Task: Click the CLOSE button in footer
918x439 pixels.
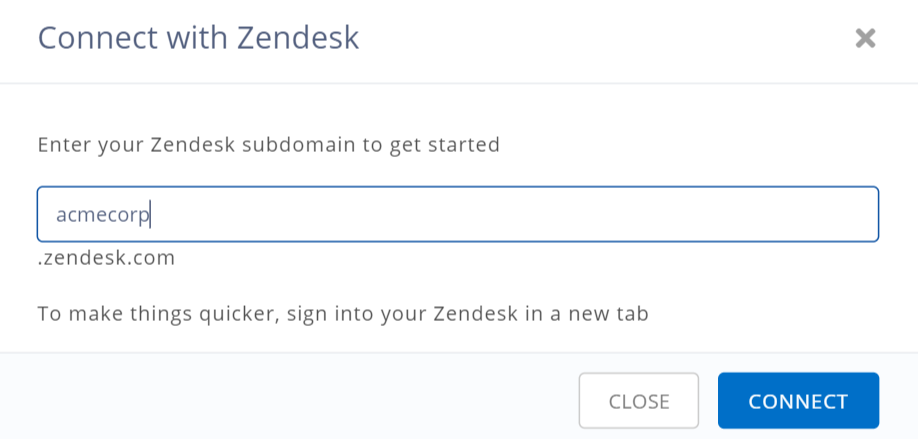Action: [638, 401]
